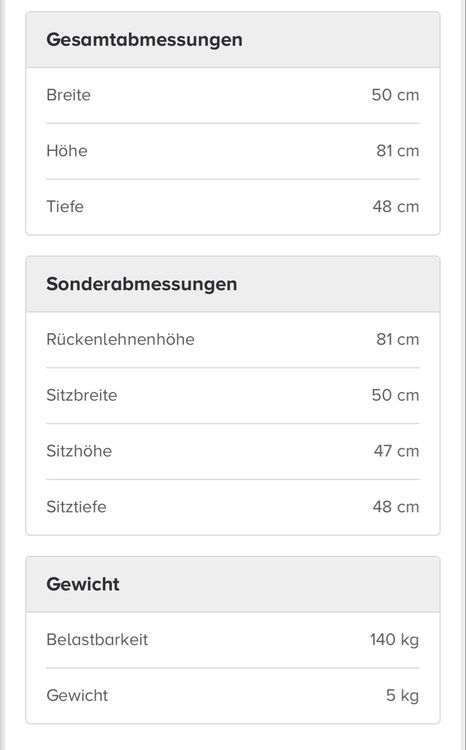Click the 81 cm Höhe value
This screenshot has height=750, width=466.
[398, 151]
